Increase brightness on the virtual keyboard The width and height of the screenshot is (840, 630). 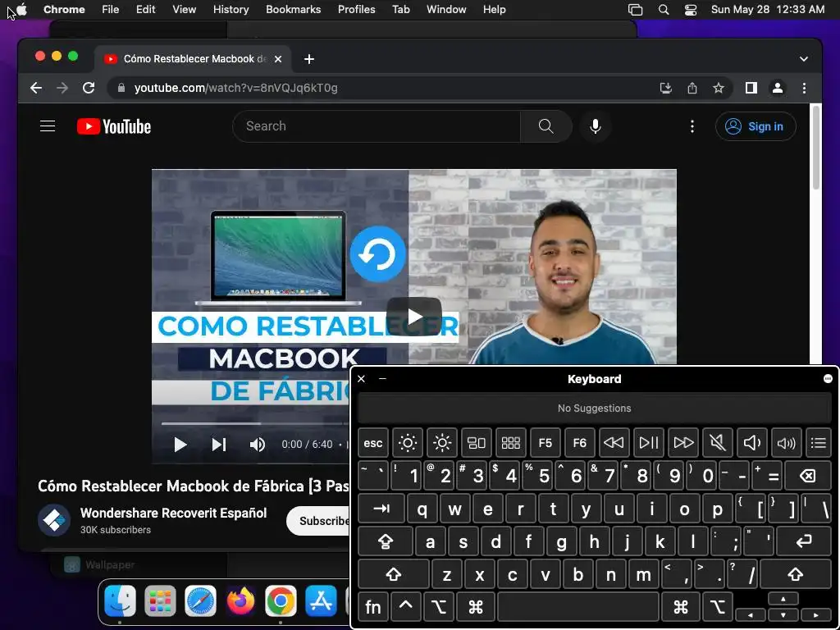(x=442, y=443)
